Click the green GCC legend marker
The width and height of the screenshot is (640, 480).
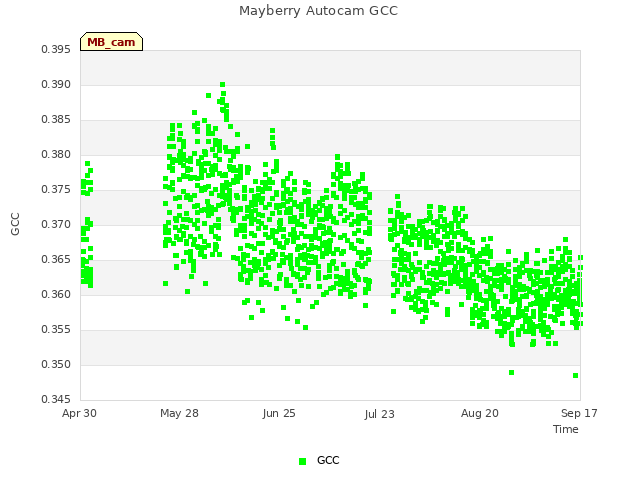click(x=302, y=461)
